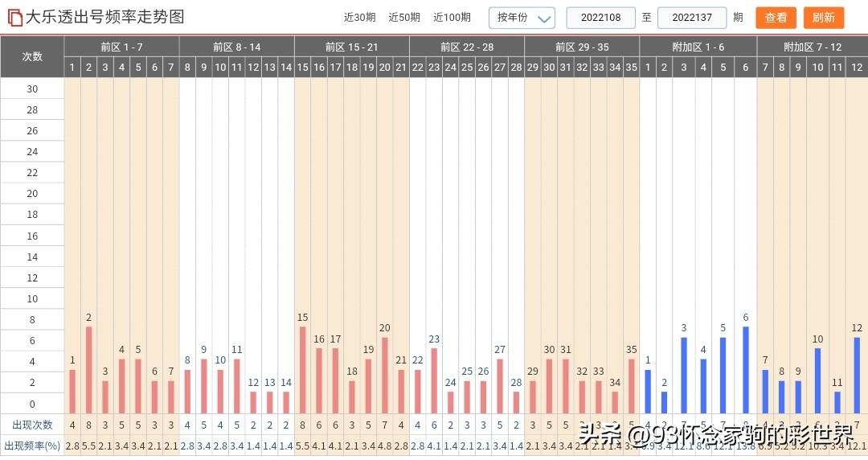This screenshot has height=460, width=868.
Task: Click the red logo icon beside 大乐透出号频率走势图
Action: tap(15, 18)
